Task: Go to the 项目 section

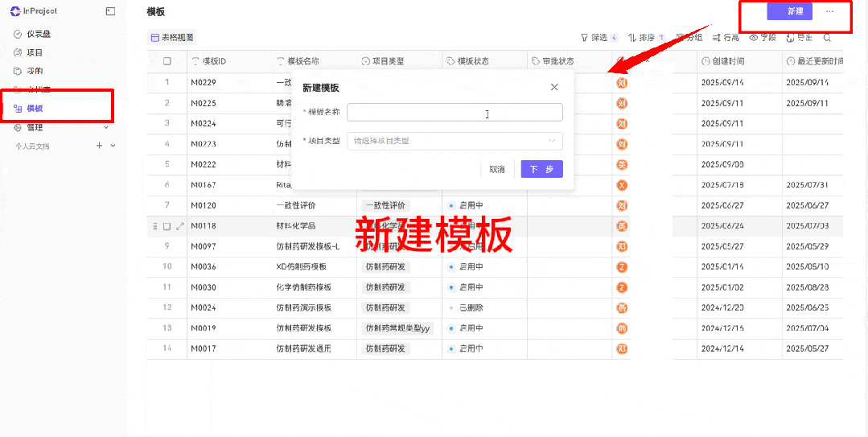Action: pyautogui.click(x=28, y=52)
